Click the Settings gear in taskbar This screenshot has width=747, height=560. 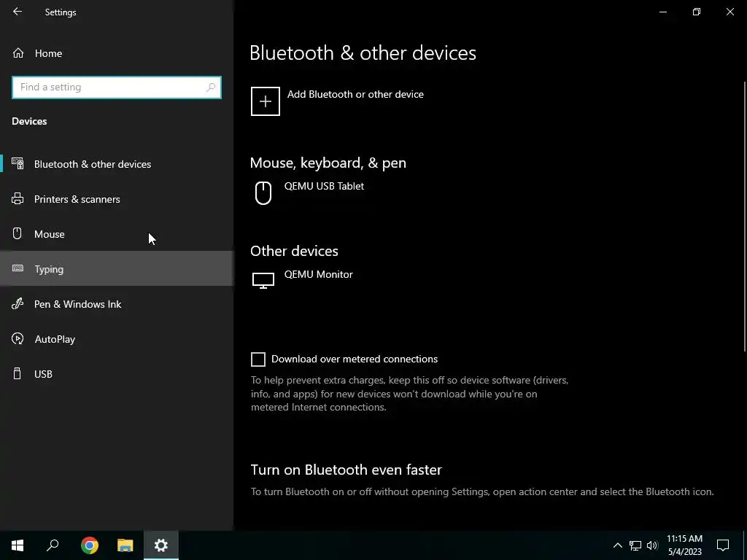pyautogui.click(x=161, y=545)
